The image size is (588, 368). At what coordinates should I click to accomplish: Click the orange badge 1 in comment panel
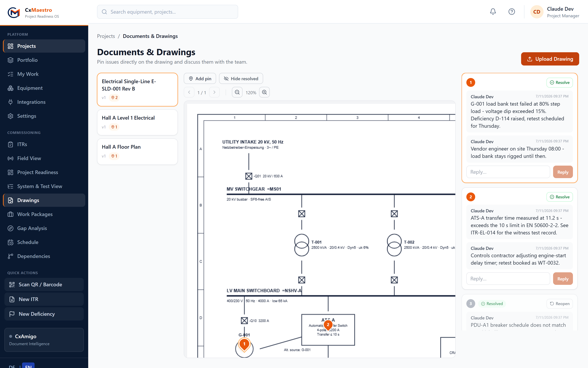point(471,82)
